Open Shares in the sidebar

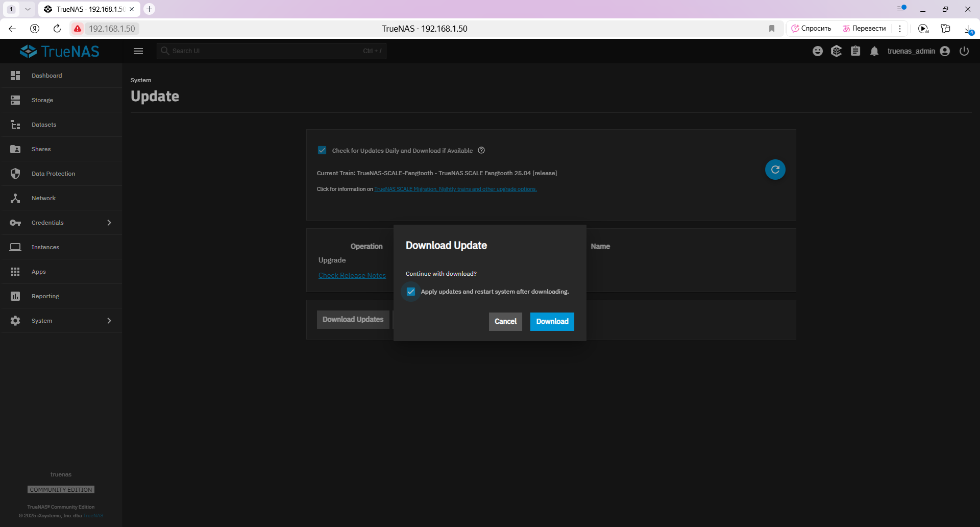[61, 149]
